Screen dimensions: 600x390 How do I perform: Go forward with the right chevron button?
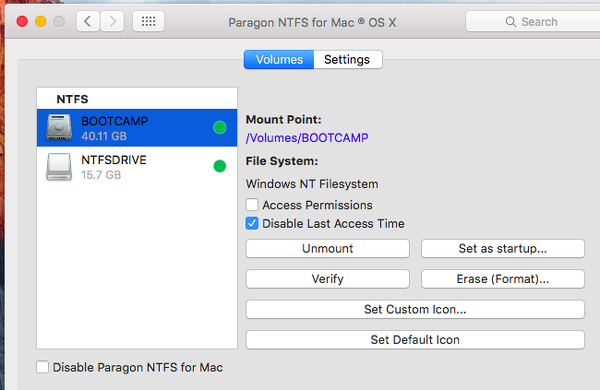tap(112, 21)
